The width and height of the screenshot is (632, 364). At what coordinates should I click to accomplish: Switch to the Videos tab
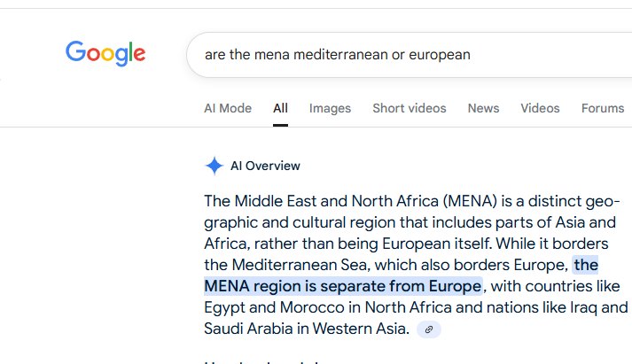pos(540,108)
